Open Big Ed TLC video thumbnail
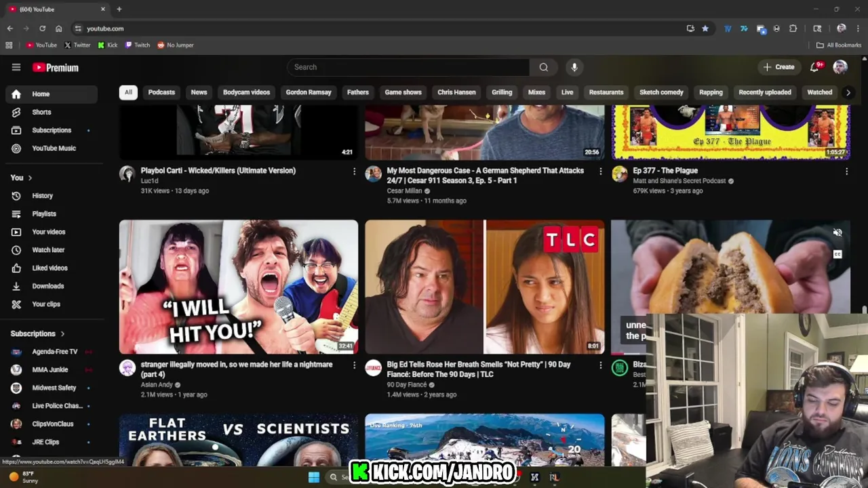 click(x=485, y=287)
